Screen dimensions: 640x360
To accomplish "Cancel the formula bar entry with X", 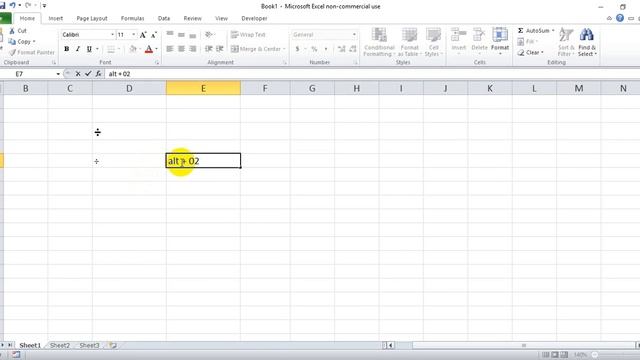I will [78, 74].
